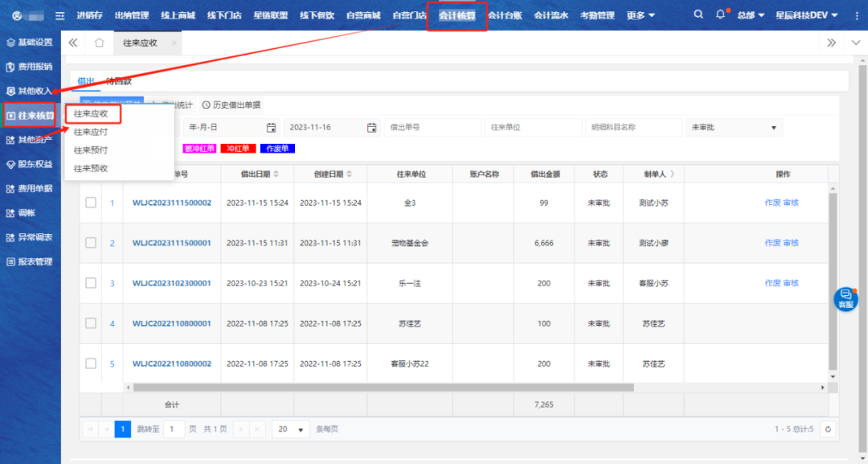Viewport: 868px width, 464px height.
Task: Open the 20 per page size dropdown
Action: (x=291, y=429)
